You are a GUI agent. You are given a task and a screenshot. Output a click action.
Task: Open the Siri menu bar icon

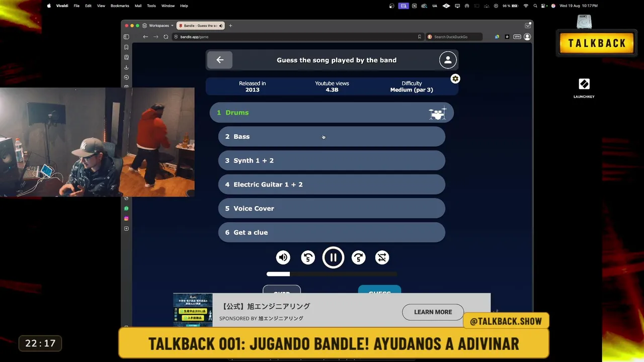(x=553, y=6)
